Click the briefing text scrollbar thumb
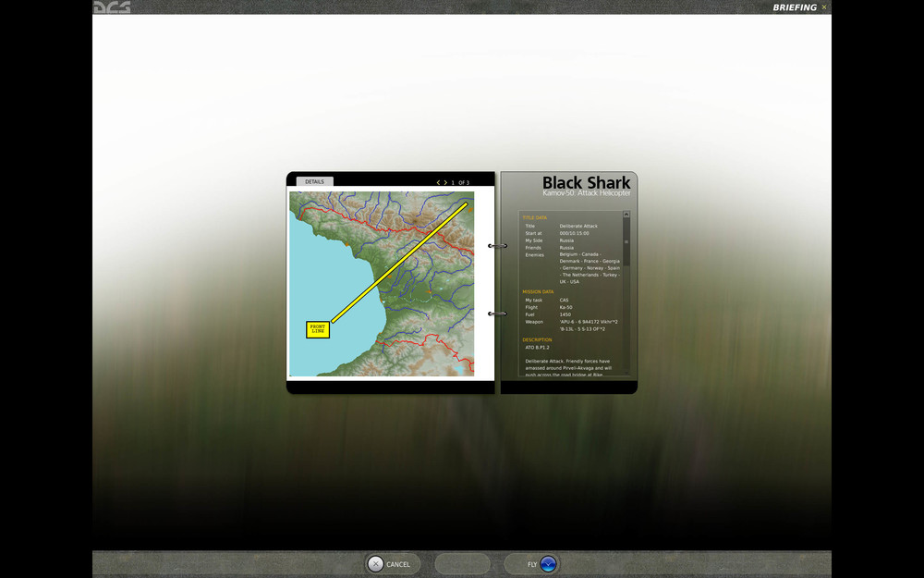 click(626, 241)
